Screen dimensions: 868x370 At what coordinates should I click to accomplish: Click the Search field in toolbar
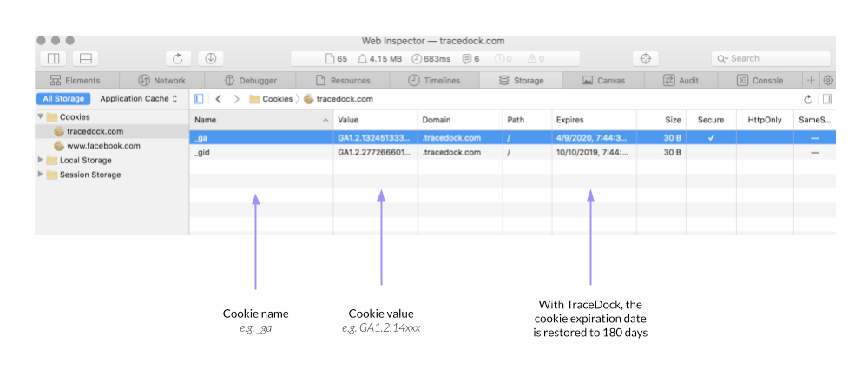point(771,59)
